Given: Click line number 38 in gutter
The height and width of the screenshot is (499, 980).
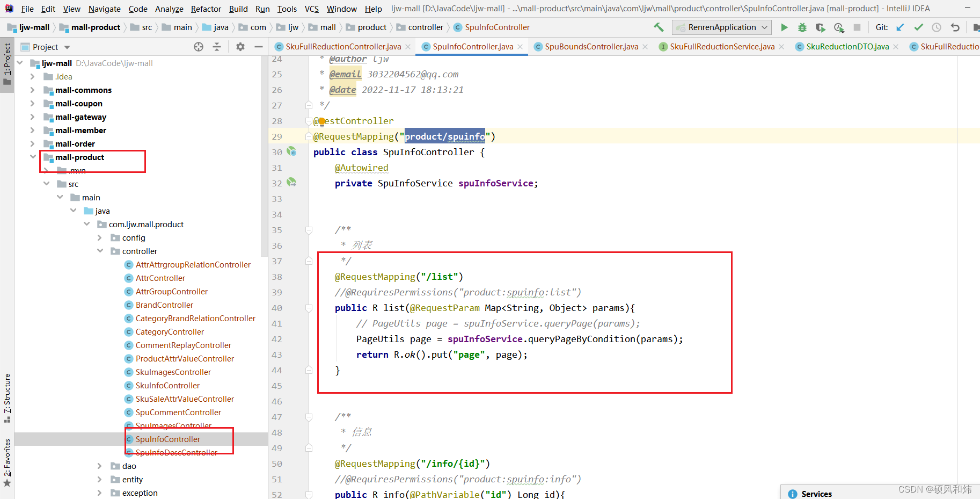Looking at the screenshot, I should coord(276,277).
